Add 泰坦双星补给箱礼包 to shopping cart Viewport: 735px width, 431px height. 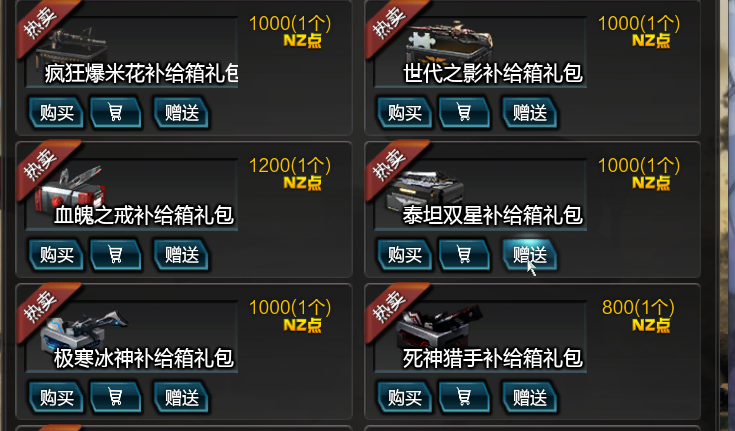[464, 255]
